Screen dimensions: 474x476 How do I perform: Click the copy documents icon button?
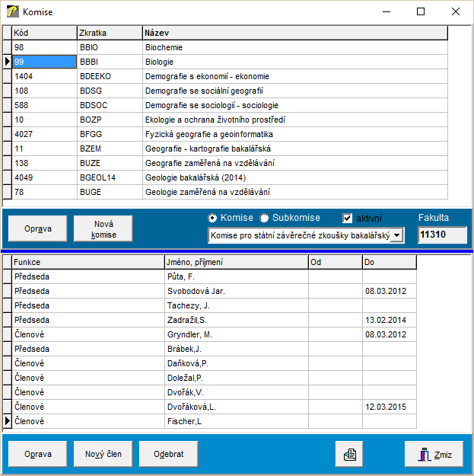tap(351, 455)
